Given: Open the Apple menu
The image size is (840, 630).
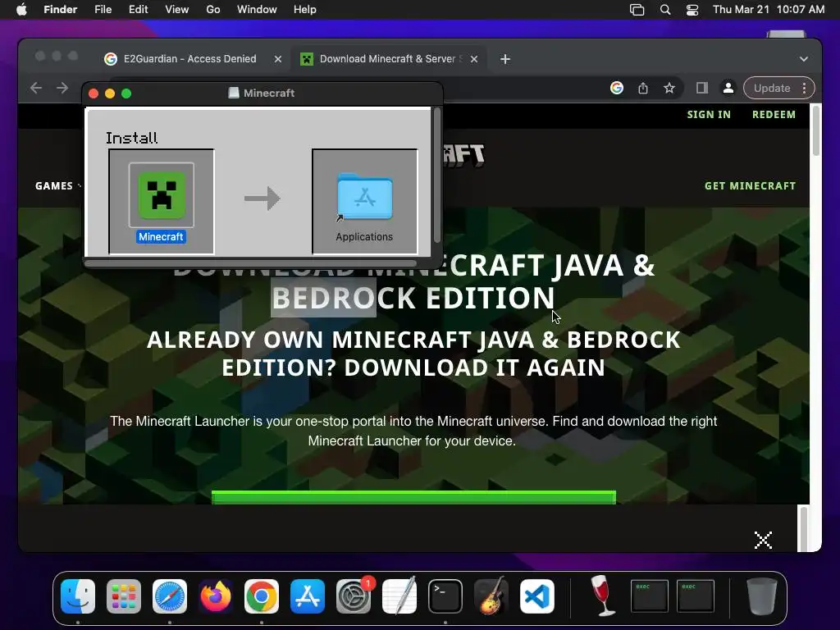Looking at the screenshot, I should pyautogui.click(x=21, y=10).
